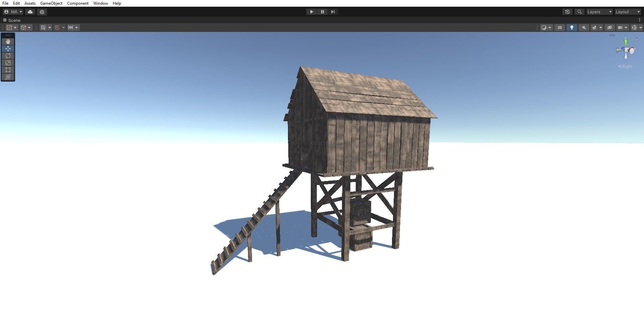Screen dimensions: 644x315
Task: Open scene camera settings
Action: 620,28
